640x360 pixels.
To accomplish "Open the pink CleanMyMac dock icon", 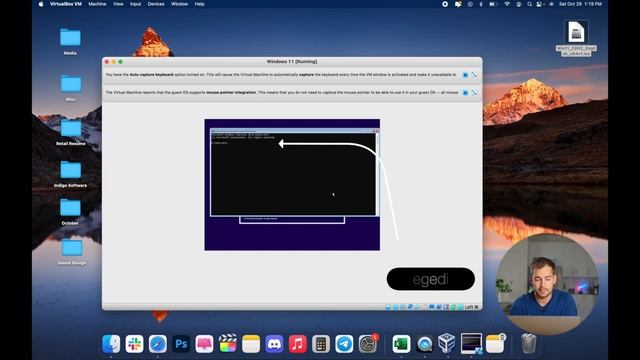I will point(204,344).
